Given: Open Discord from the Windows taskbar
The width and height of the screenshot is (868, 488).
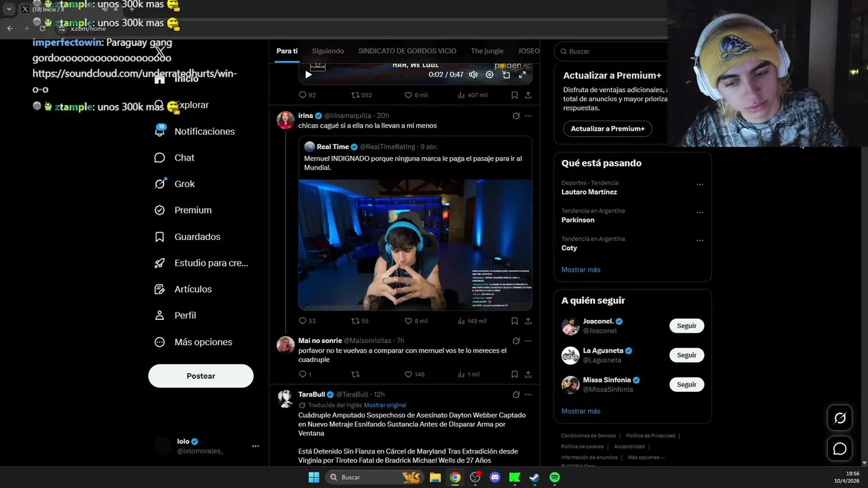Looking at the screenshot, I should (495, 477).
